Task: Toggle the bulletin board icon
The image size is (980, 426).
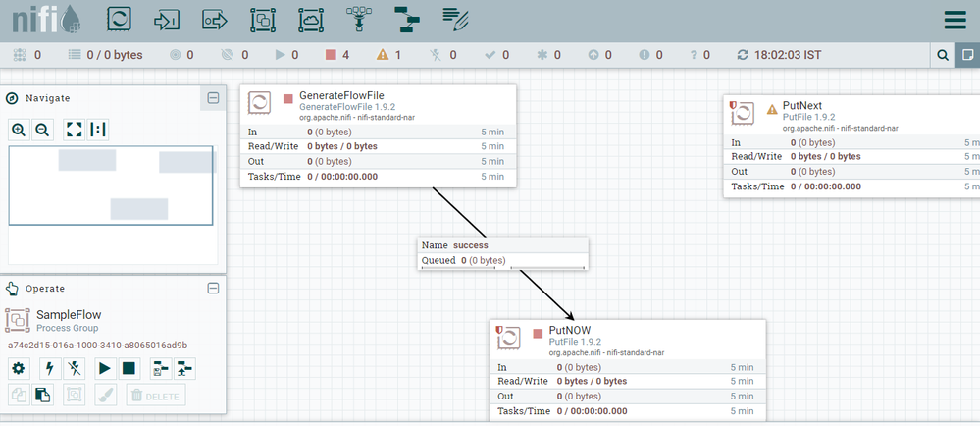Action: 967,55
